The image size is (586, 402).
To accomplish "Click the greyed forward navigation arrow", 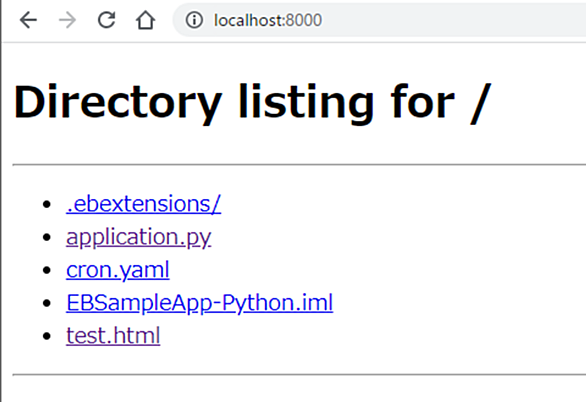I will pos(68,20).
